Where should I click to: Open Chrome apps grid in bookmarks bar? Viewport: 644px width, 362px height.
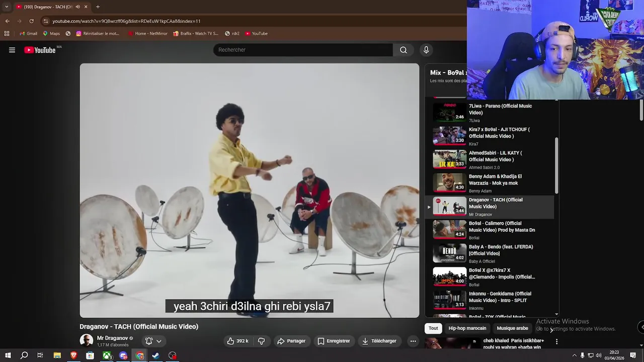7,34
